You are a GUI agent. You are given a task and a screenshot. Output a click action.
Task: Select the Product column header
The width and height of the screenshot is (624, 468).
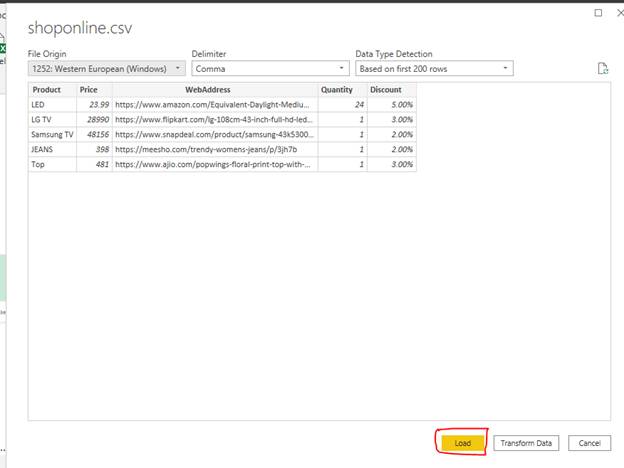tap(52, 90)
